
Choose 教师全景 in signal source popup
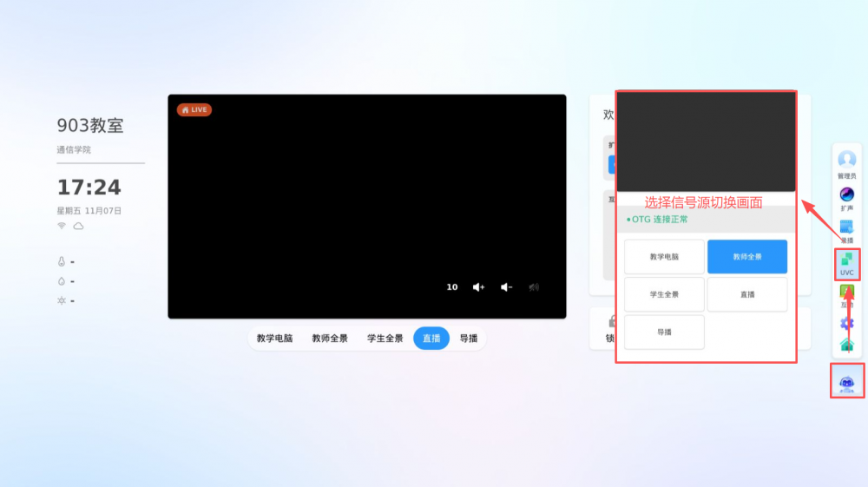point(747,257)
